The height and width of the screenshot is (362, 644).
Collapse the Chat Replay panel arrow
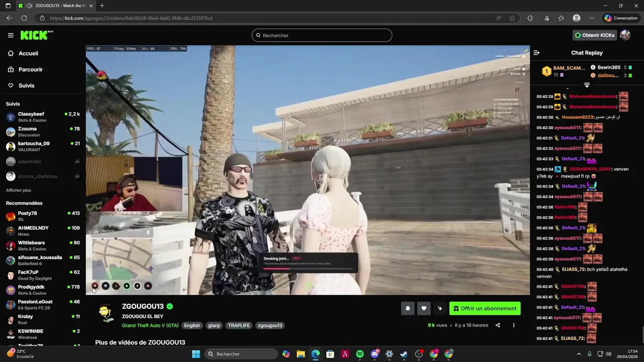pyautogui.click(x=536, y=53)
